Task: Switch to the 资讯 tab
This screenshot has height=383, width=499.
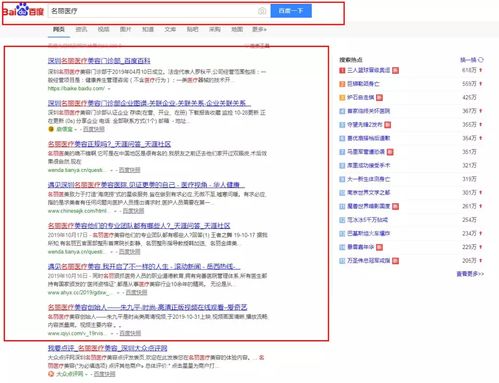Action: point(81,29)
